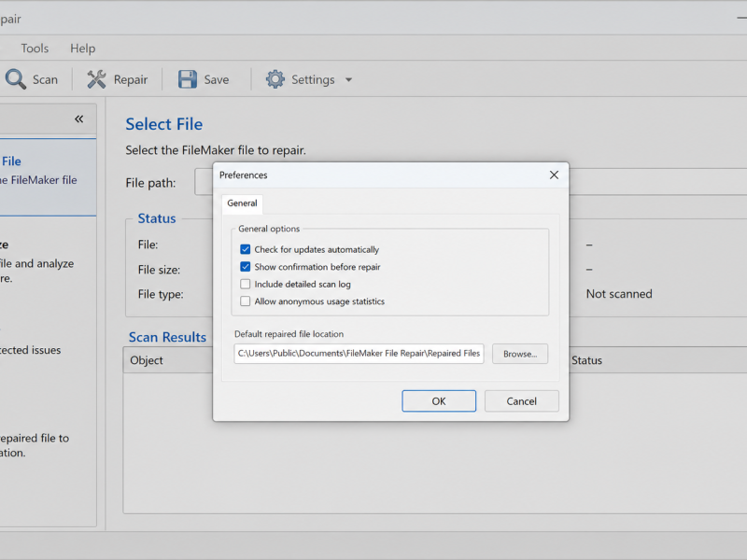Click the Settings gear icon
The image size is (747, 560).
point(275,79)
